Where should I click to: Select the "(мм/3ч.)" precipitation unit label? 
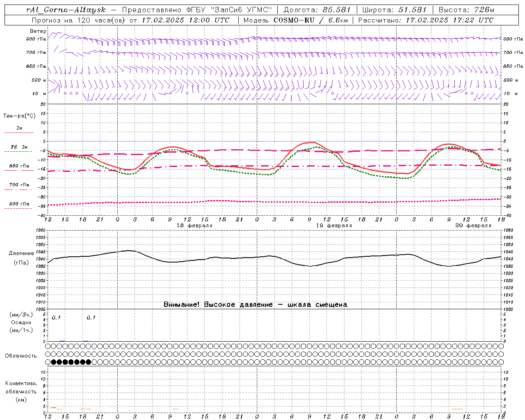tap(21, 315)
